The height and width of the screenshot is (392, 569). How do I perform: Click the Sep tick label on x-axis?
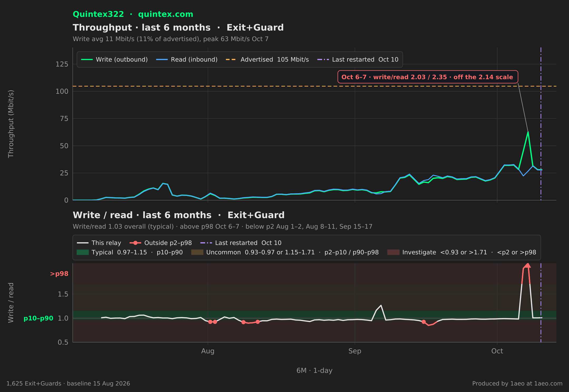[x=355, y=351]
